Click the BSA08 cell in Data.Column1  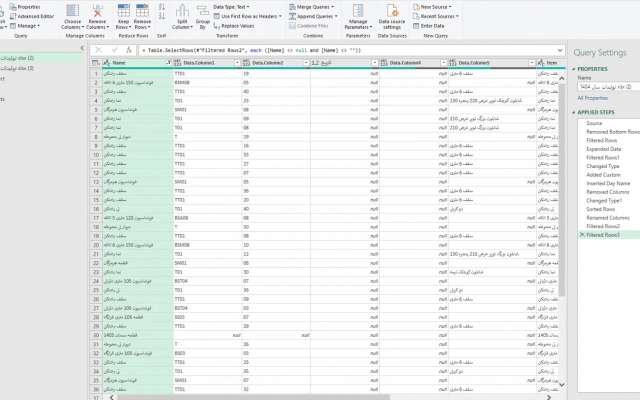point(208,218)
